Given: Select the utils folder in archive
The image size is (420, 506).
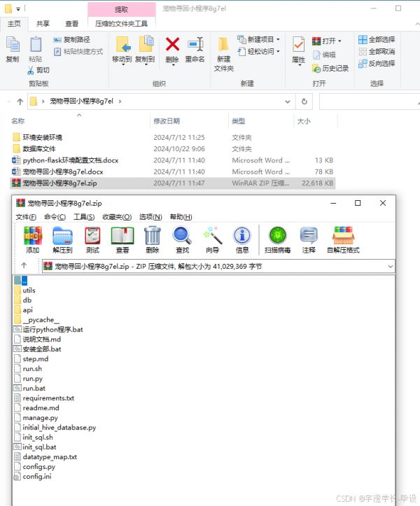Looking at the screenshot, I should point(29,290).
